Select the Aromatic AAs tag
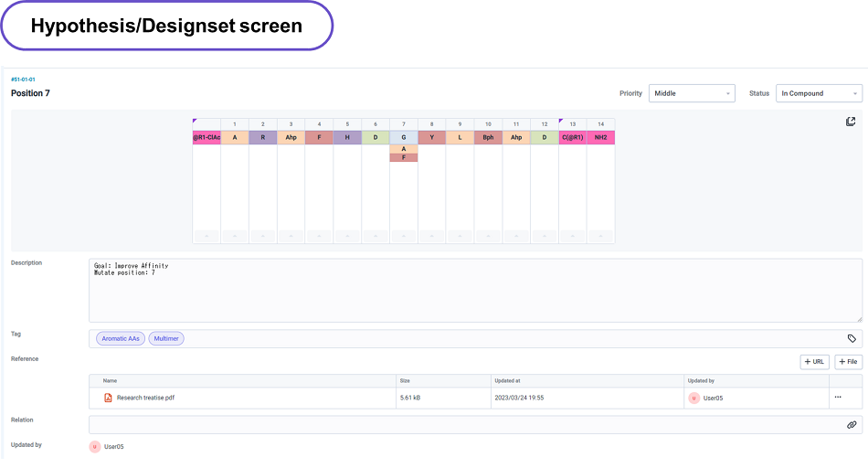Image resolution: width=868 pixels, height=468 pixels. tap(121, 338)
